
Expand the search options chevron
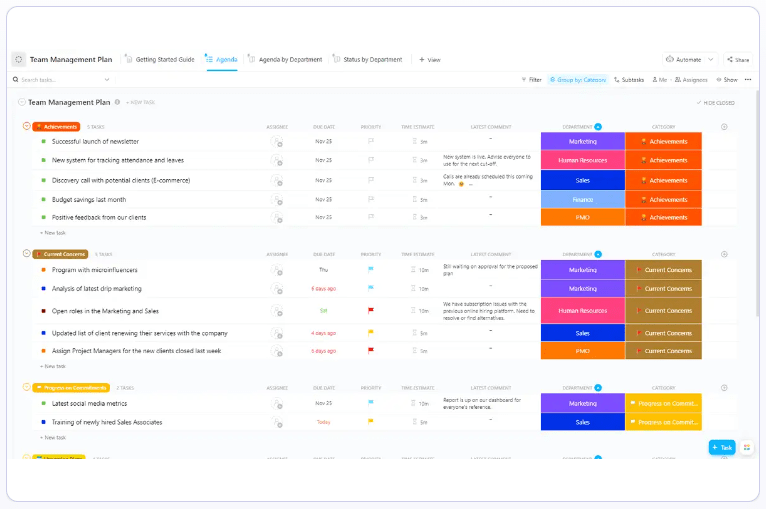(x=107, y=80)
